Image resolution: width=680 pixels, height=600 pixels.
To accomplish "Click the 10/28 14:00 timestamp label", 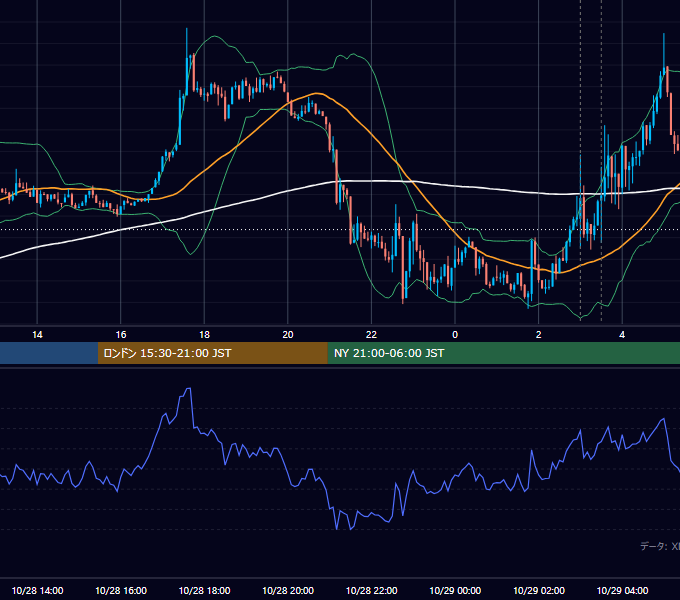I will click(x=37, y=590).
